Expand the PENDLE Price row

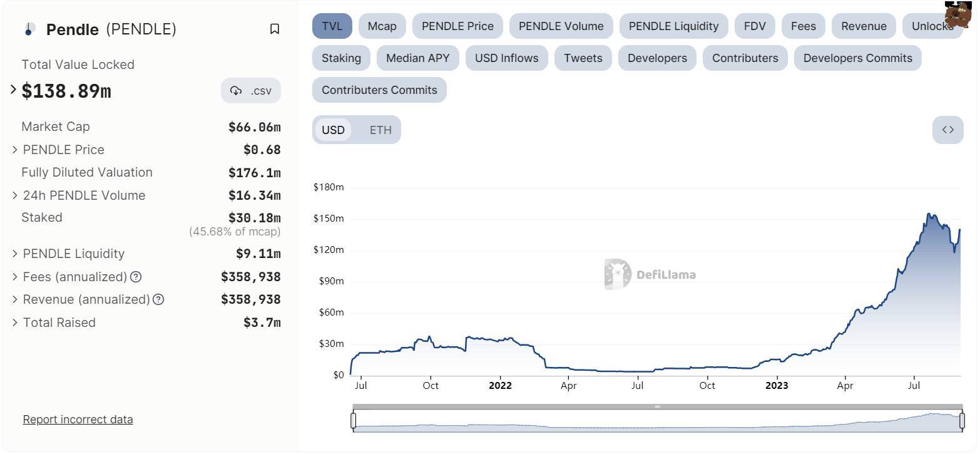[x=15, y=150]
